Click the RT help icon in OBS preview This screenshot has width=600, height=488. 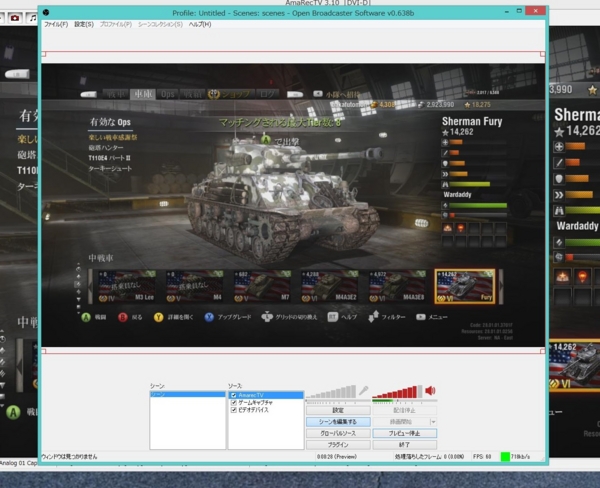coord(333,317)
